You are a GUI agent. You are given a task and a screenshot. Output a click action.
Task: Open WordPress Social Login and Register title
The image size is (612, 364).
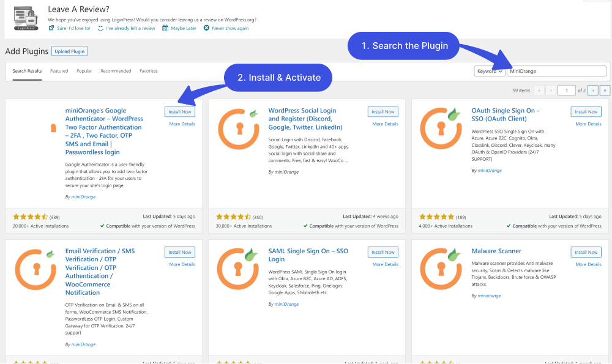click(305, 119)
